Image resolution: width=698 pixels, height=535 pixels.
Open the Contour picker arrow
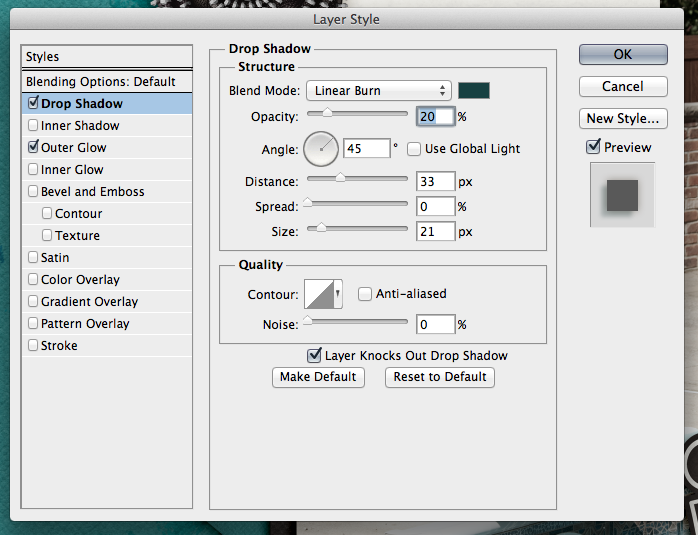pyautogui.click(x=338, y=294)
